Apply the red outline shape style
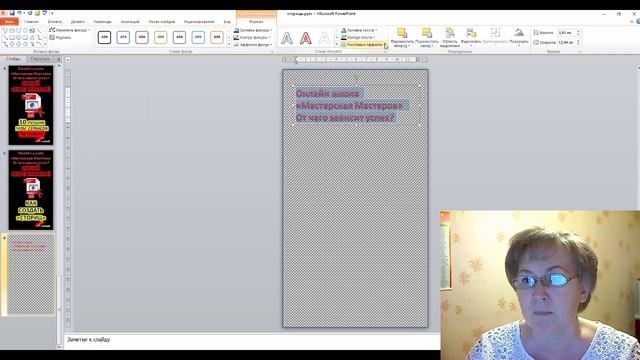Screen dimensions: 640x360 click(142, 38)
